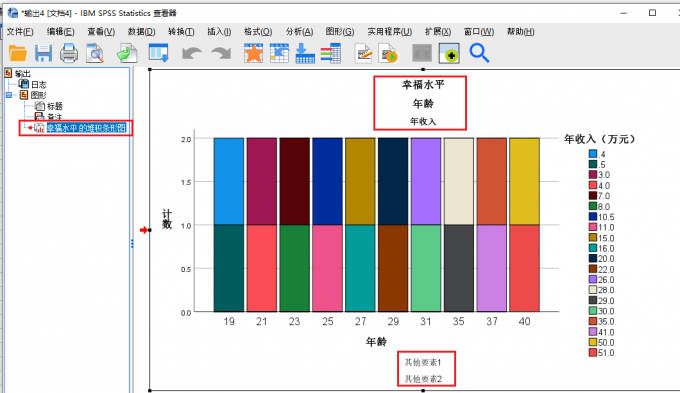Open file with the yellow folder icon
The image size is (680, 393).
tap(18, 53)
